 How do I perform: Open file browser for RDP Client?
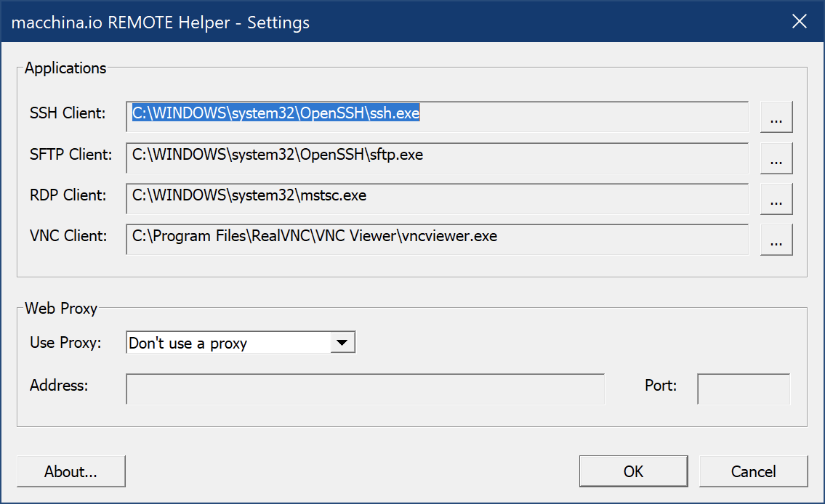click(x=776, y=199)
